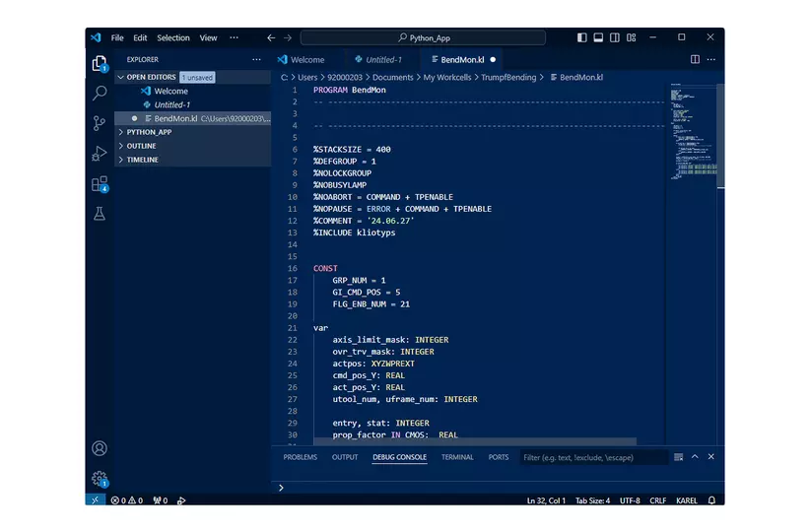Open the Explorer view in activity bar

point(100,64)
